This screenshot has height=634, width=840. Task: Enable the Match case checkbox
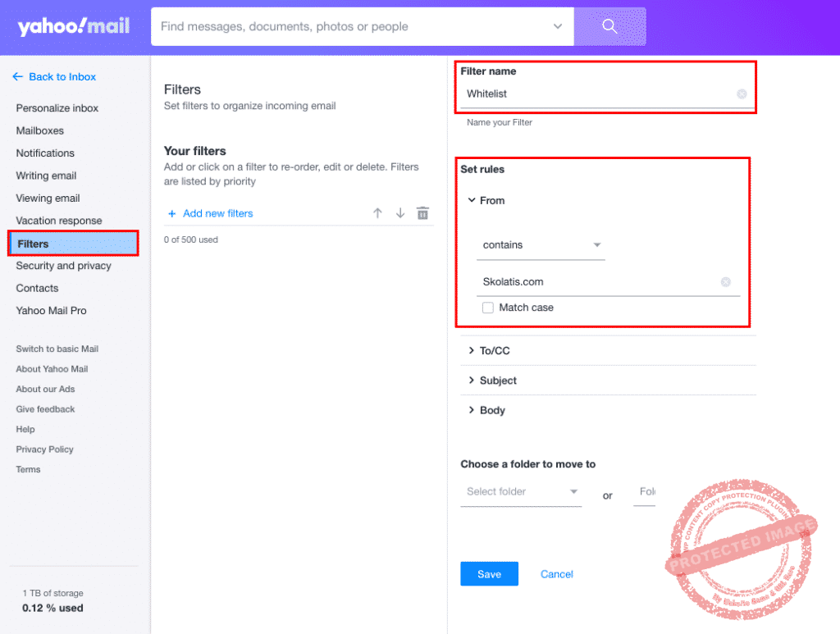click(x=488, y=308)
